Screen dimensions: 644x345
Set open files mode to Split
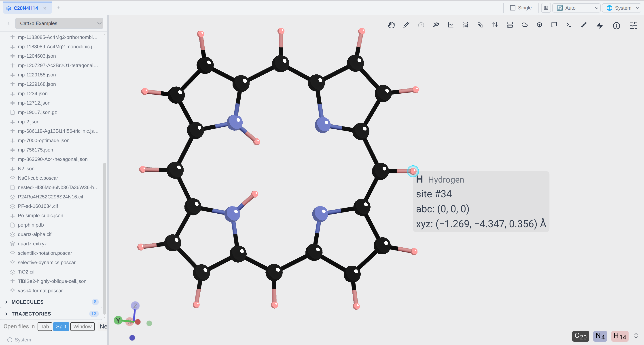pos(61,326)
